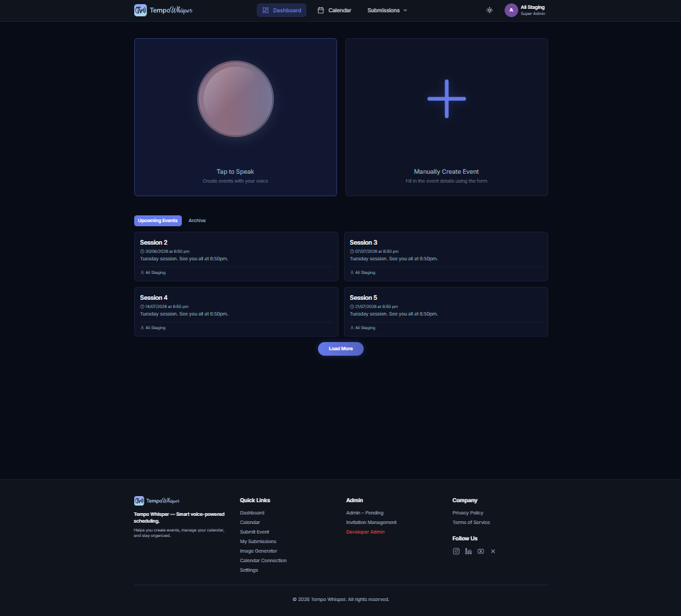This screenshot has width=681, height=616.
Task: Open footer Calendar link
Action: (250, 523)
